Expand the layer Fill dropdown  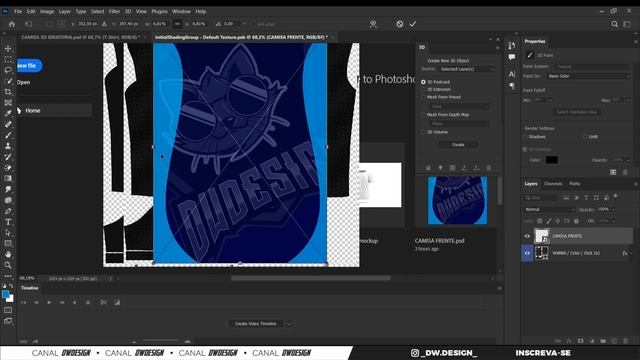pyautogui.click(x=613, y=221)
